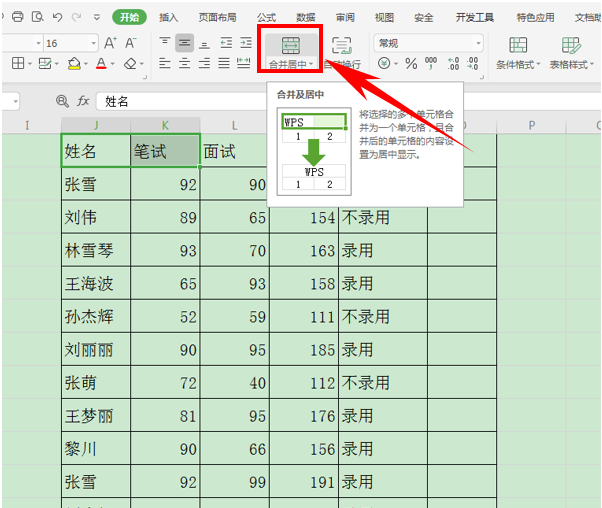Go to the 数据 tab

pyautogui.click(x=306, y=17)
